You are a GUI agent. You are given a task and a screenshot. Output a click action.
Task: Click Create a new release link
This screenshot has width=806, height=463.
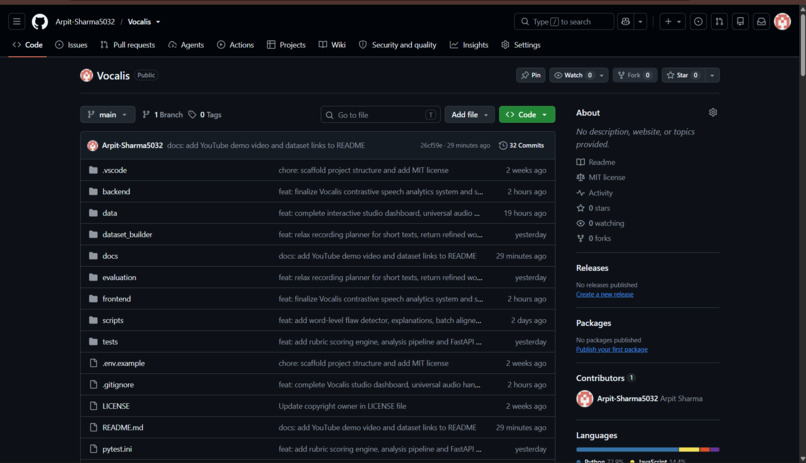(604, 294)
